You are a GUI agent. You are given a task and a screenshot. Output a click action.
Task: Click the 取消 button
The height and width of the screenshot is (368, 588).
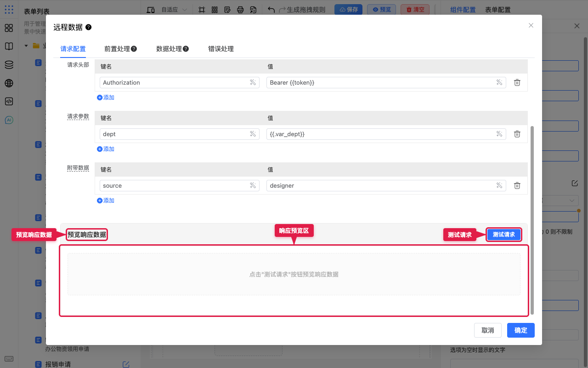click(488, 330)
